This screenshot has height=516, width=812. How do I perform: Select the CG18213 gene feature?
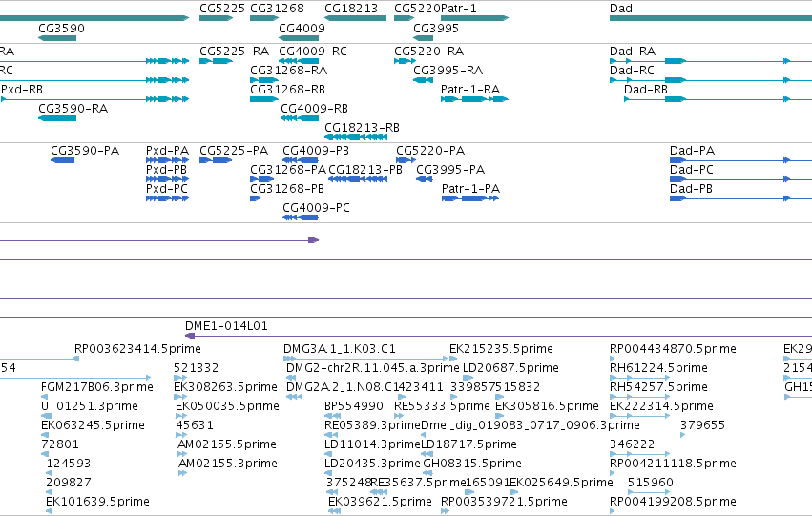[x=355, y=18]
